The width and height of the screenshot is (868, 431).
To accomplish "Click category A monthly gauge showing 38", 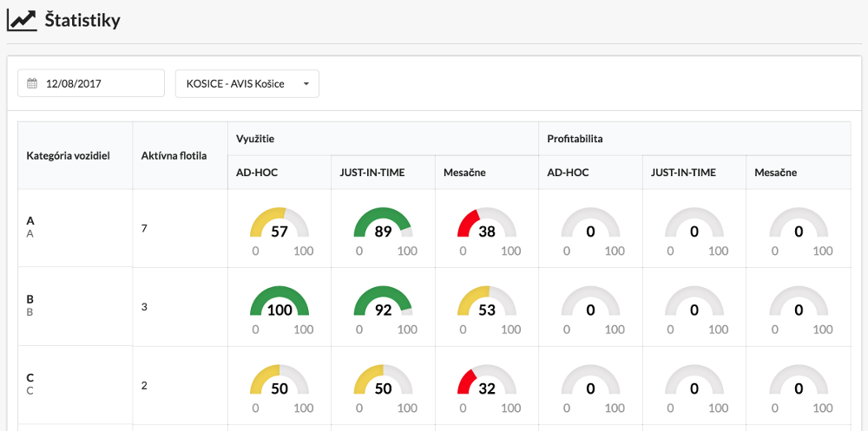I will pos(486,227).
